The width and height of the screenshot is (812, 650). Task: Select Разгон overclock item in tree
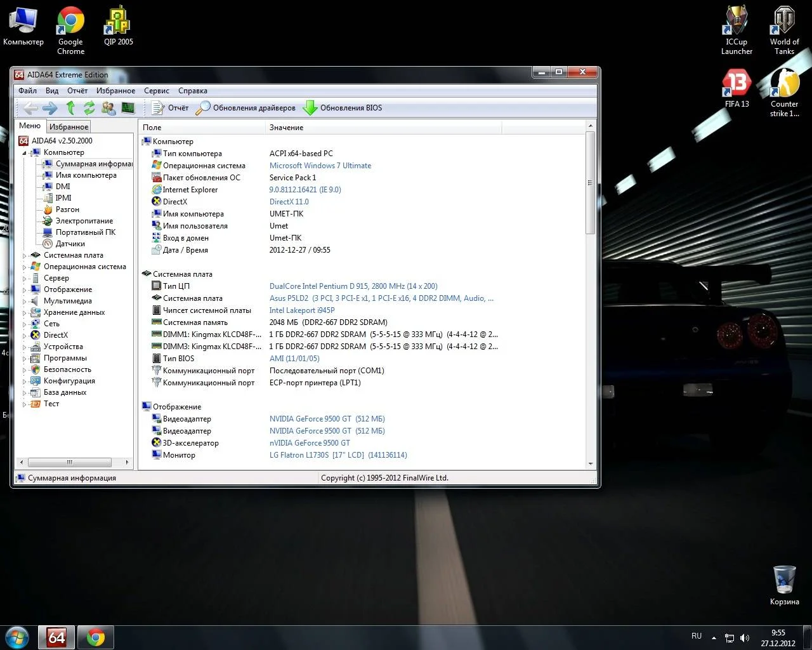(67, 209)
